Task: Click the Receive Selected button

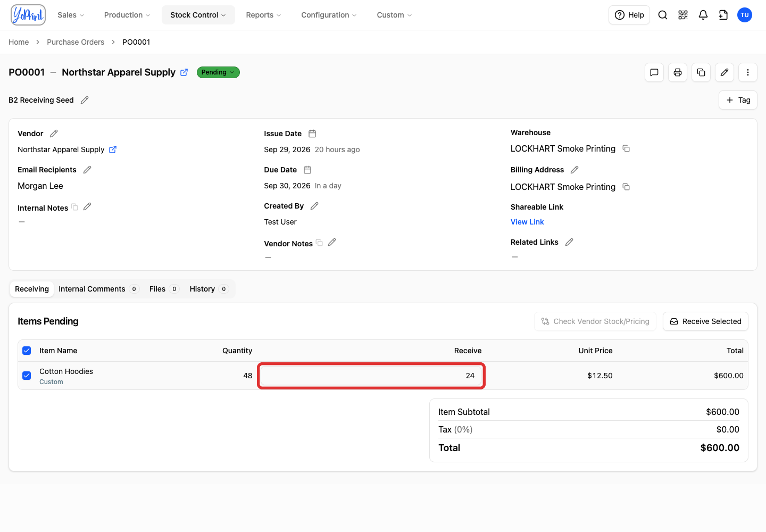Action: (705, 321)
